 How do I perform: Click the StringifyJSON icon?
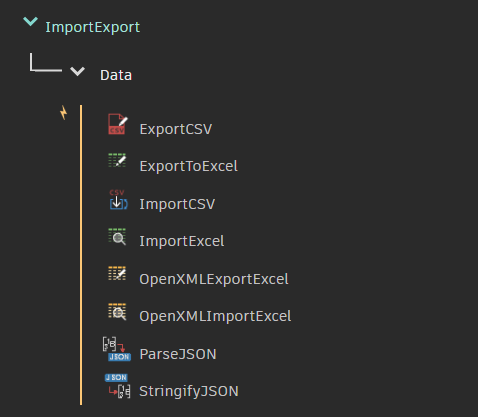(117, 386)
